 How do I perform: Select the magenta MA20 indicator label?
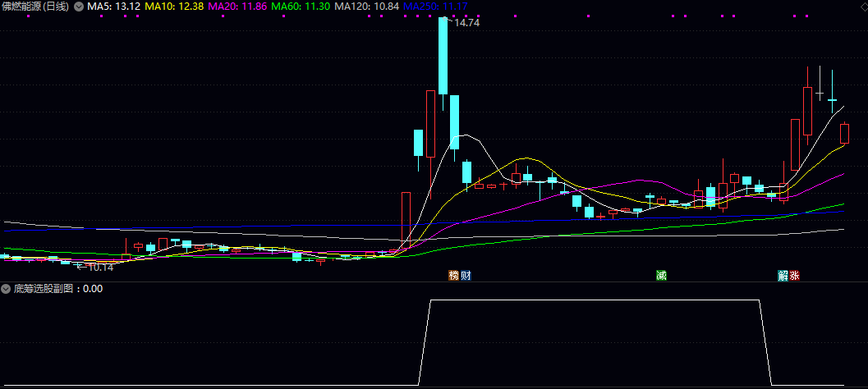(237, 7)
